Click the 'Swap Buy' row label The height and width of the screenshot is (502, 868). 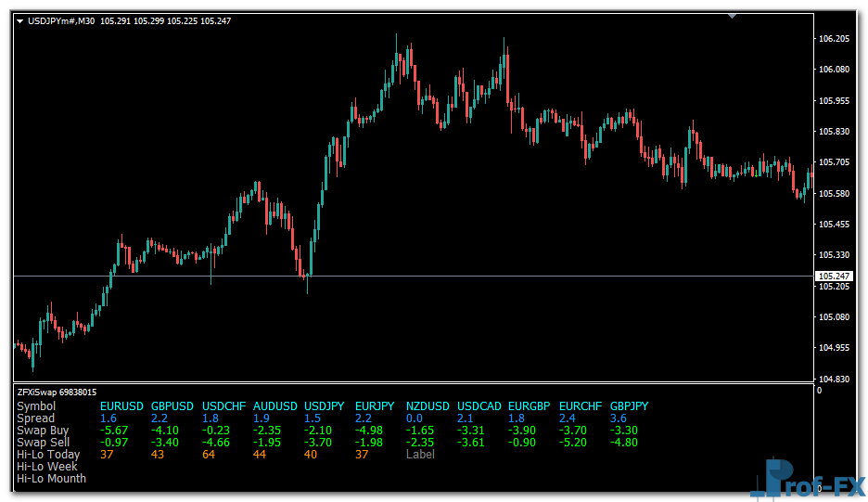[43, 431]
